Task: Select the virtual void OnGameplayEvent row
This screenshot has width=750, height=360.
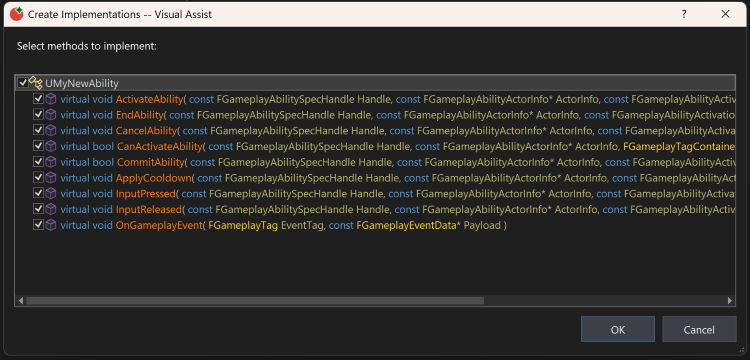Action: point(375,225)
